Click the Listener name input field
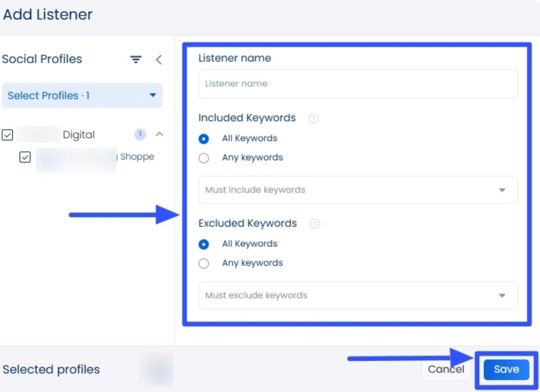The height and width of the screenshot is (392, 540). [x=358, y=84]
